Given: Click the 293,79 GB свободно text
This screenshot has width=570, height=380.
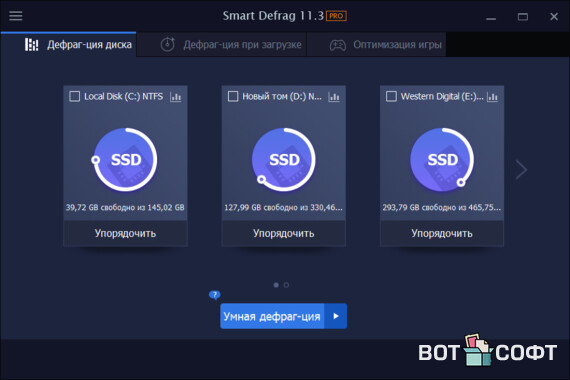Looking at the screenshot, I should (442, 208).
